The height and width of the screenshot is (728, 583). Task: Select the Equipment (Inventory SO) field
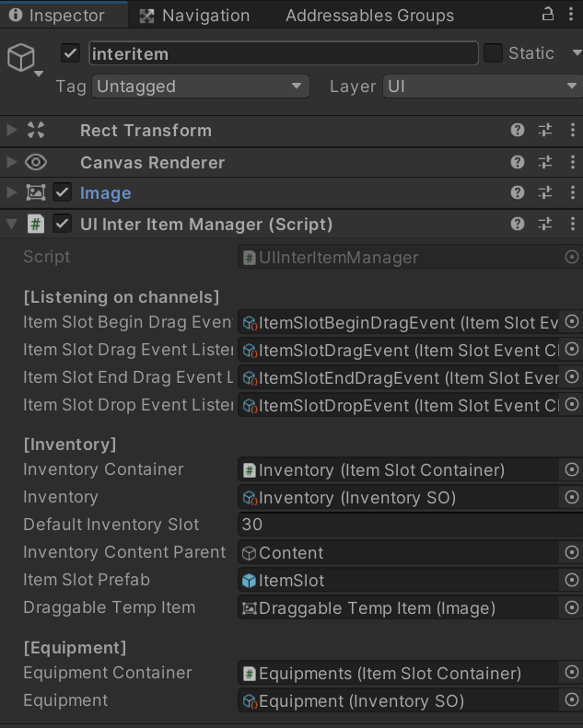pos(400,700)
